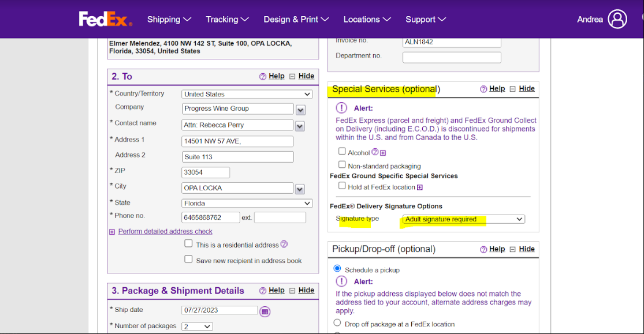Collapse Pickup/Drop-off via minus icon
644x334 pixels.
512,249
